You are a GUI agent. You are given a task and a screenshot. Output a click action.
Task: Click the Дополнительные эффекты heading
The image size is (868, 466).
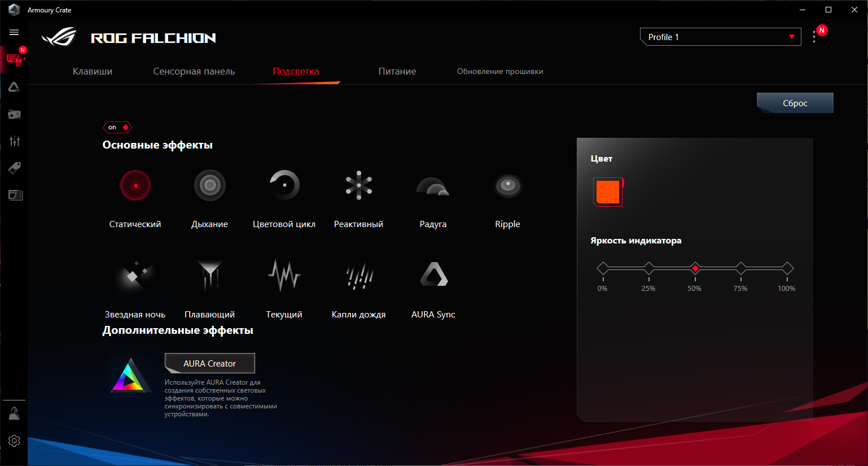(178, 330)
